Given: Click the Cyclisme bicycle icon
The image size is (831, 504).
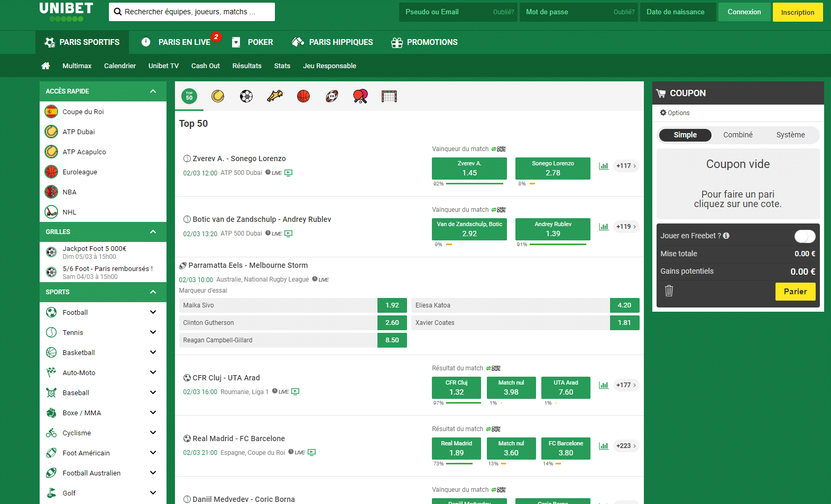Looking at the screenshot, I should coord(51,433).
